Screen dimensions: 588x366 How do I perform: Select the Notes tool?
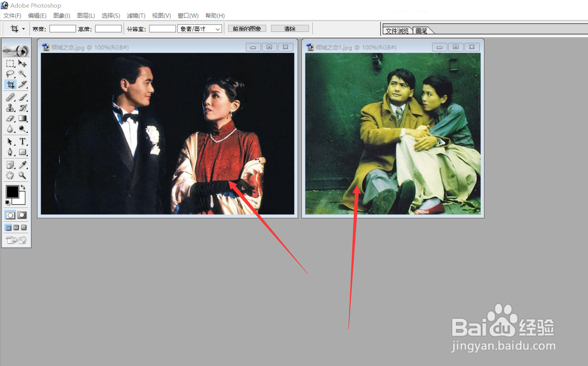pyautogui.click(x=10, y=165)
